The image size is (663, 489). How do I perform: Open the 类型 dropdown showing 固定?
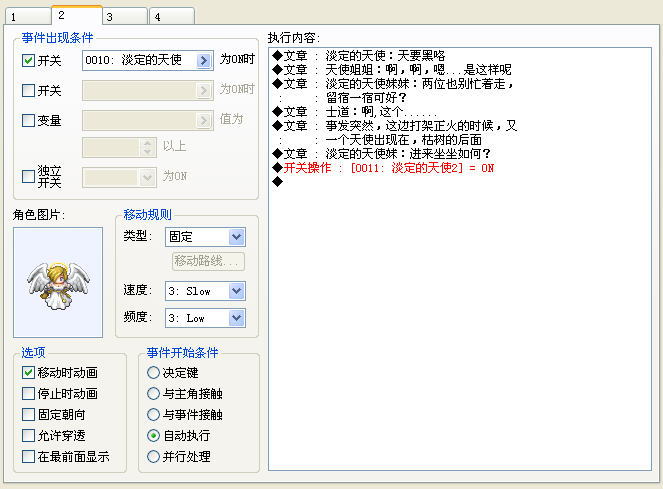coord(205,237)
